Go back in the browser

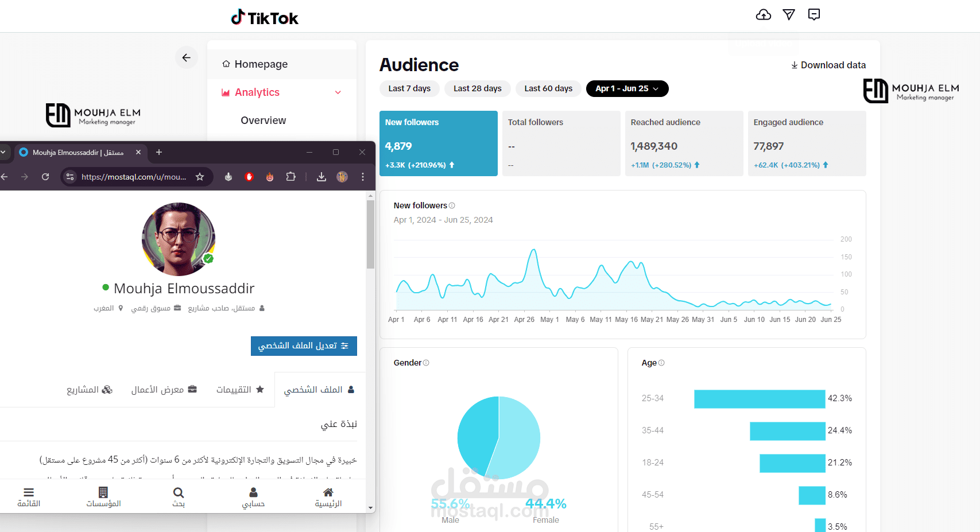click(5, 177)
